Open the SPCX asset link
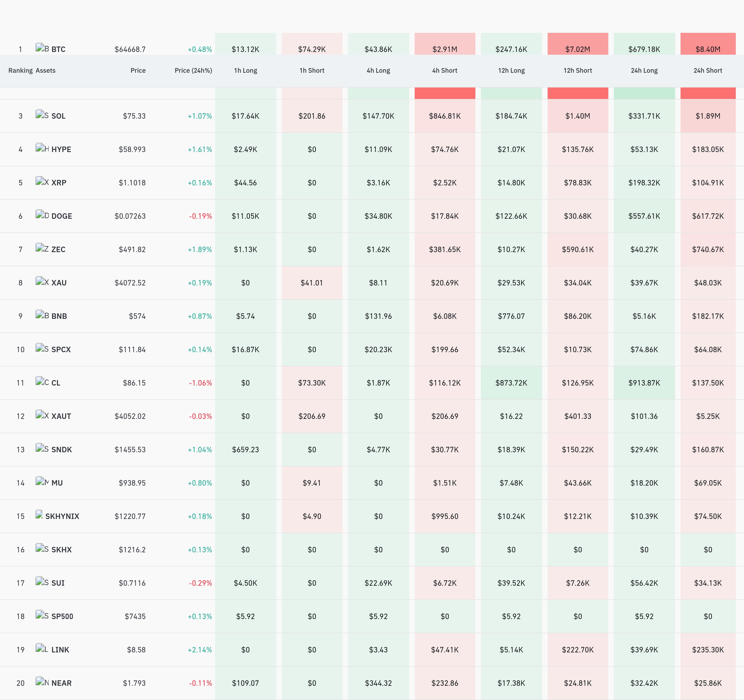Screen dimensions: 744x700 point(61,349)
